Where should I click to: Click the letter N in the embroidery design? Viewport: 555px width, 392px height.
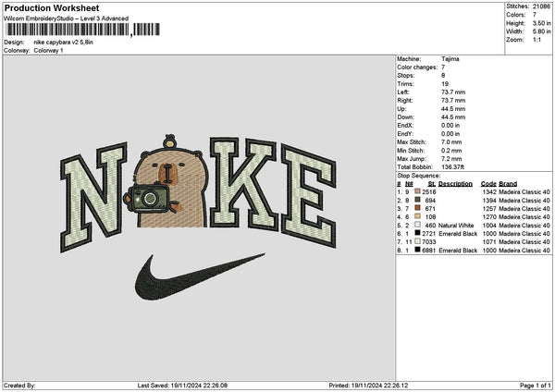coord(93,197)
